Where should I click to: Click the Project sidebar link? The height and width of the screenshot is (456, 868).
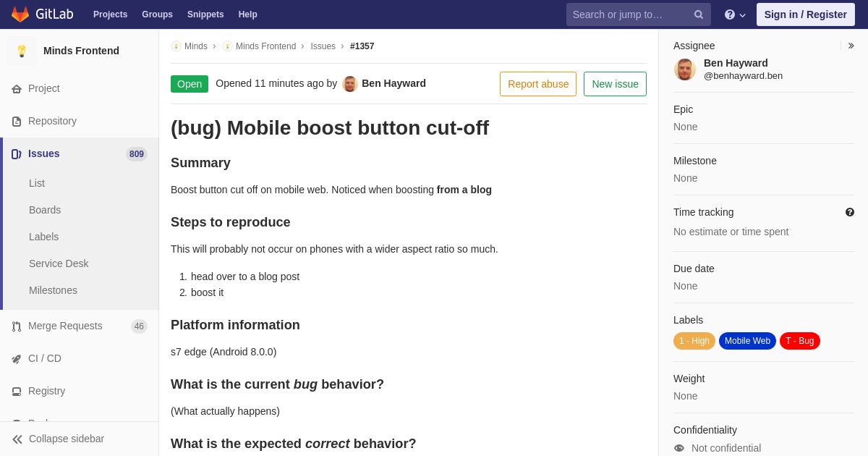[x=44, y=88]
